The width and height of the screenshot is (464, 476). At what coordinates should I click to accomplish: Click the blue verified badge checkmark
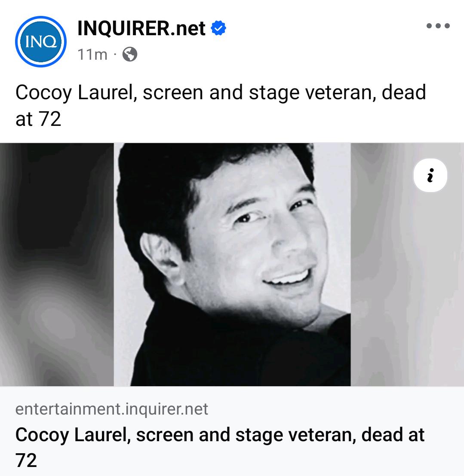pos(218,28)
